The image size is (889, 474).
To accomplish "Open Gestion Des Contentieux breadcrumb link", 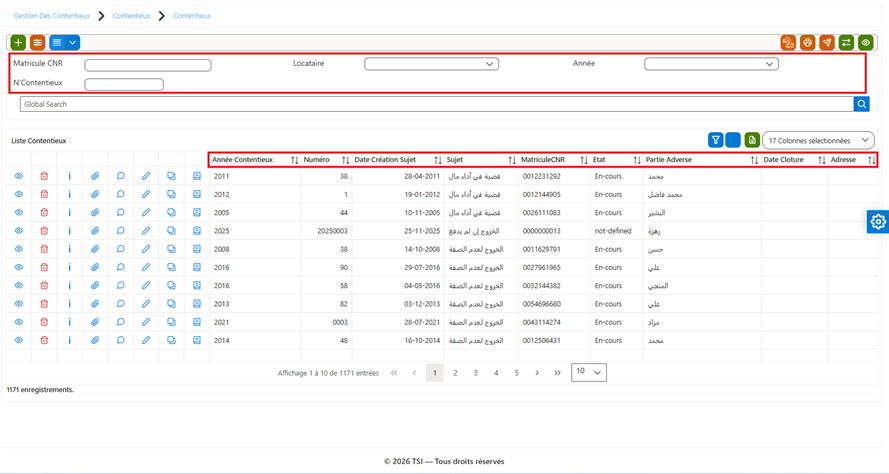I will [52, 16].
